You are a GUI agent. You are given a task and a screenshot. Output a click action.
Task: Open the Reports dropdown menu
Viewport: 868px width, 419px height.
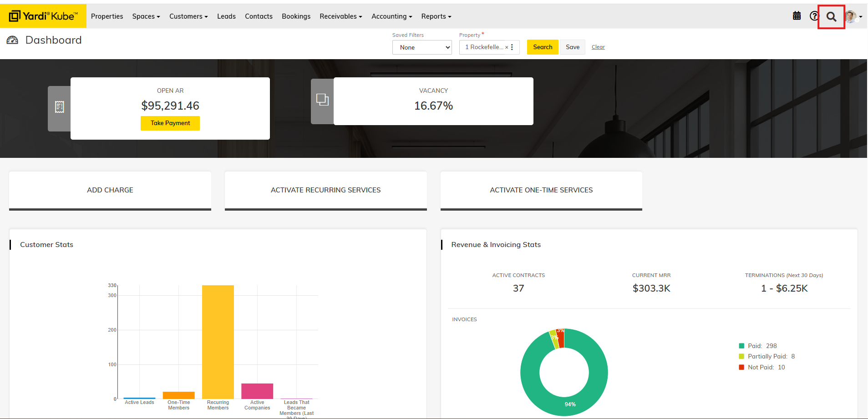point(436,16)
